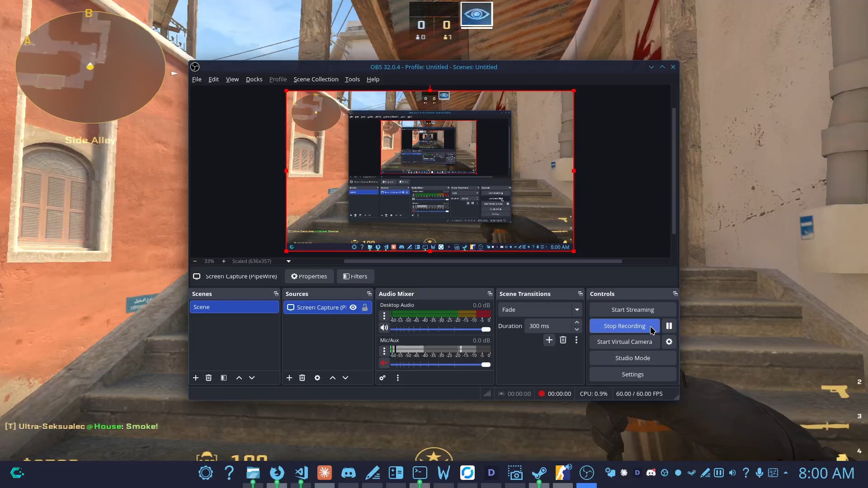Remove selected source with trash icon

pyautogui.click(x=302, y=378)
